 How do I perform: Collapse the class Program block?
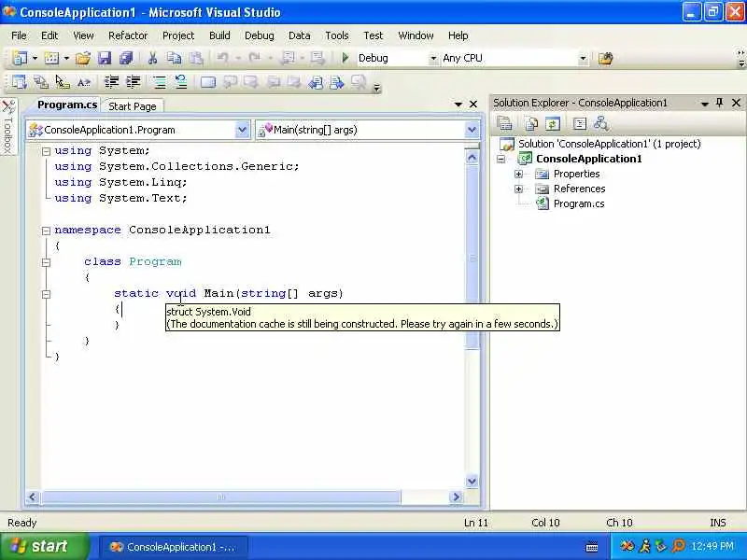46,262
